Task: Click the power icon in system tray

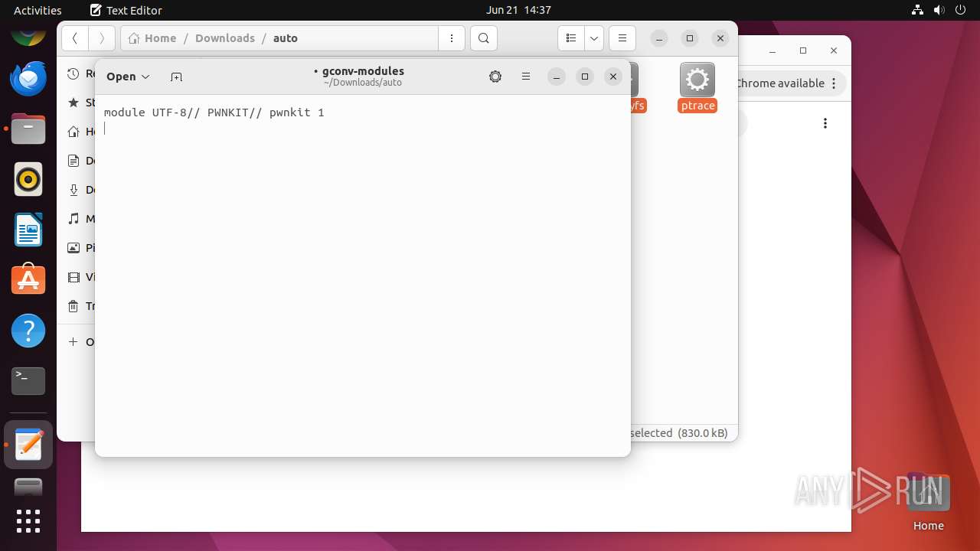Action: pyautogui.click(x=961, y=10)
